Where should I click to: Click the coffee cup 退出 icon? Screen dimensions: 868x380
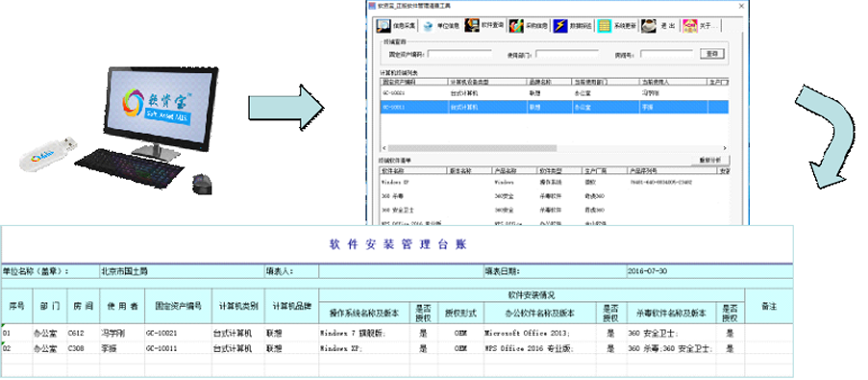(x=648, y=25)
